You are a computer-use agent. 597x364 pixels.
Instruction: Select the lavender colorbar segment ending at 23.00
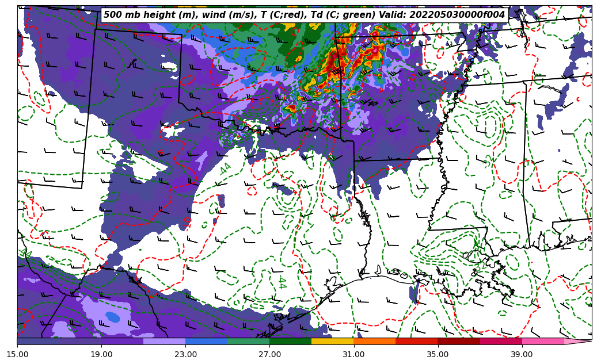[x=165, y=341]
